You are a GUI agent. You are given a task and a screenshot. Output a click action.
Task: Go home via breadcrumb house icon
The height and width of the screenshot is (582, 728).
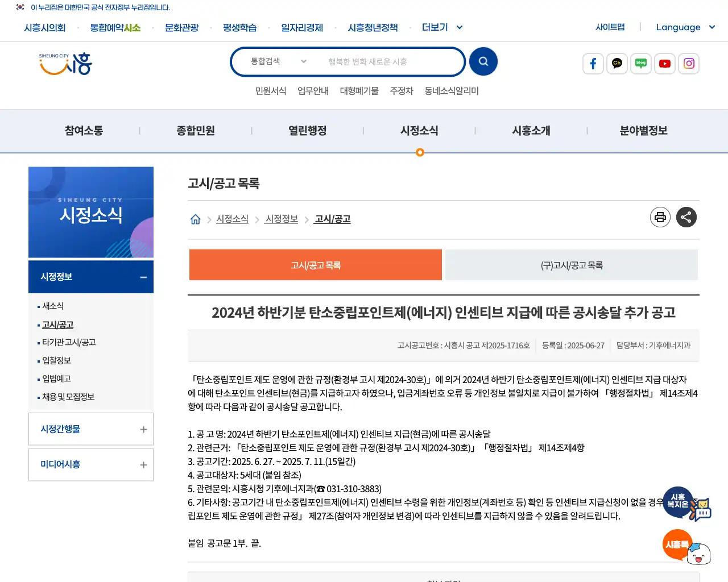tap(195, 219)
